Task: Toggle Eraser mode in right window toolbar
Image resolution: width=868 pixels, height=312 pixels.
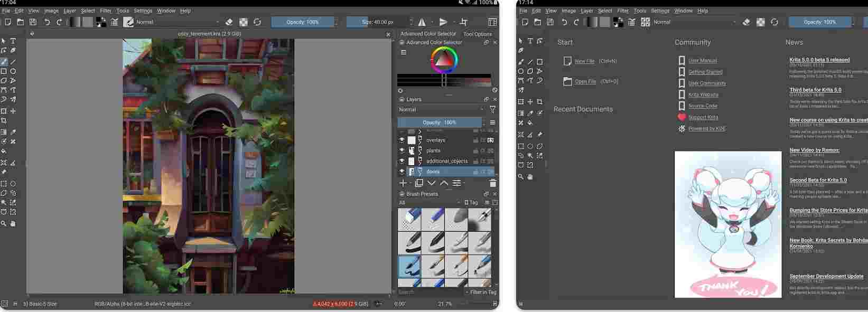Action: click(746, 22)
